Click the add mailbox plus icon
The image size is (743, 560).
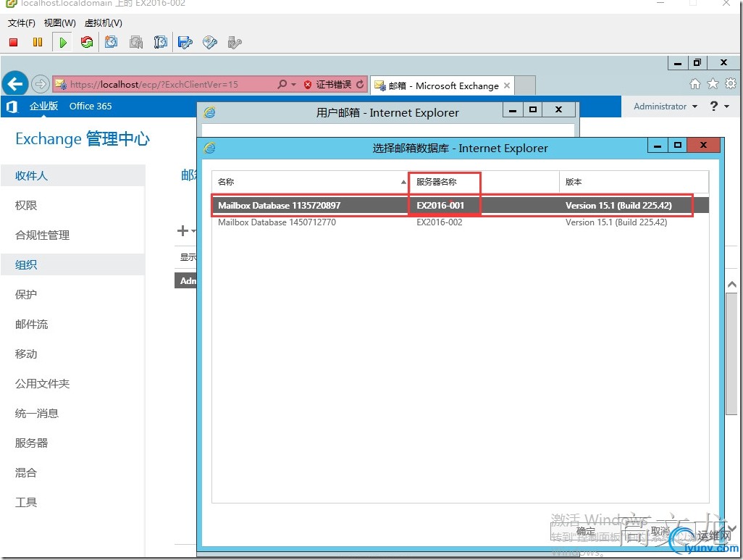click(182, 231)
